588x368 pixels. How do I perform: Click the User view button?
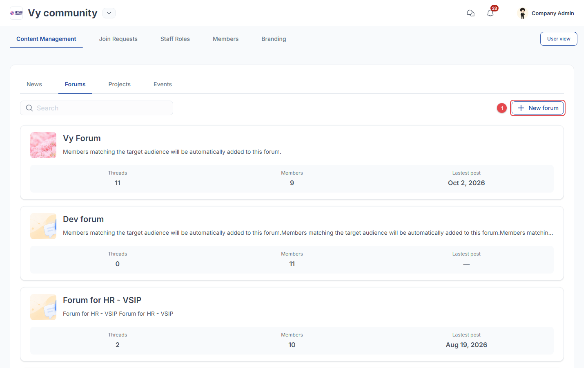pos(559,39)
